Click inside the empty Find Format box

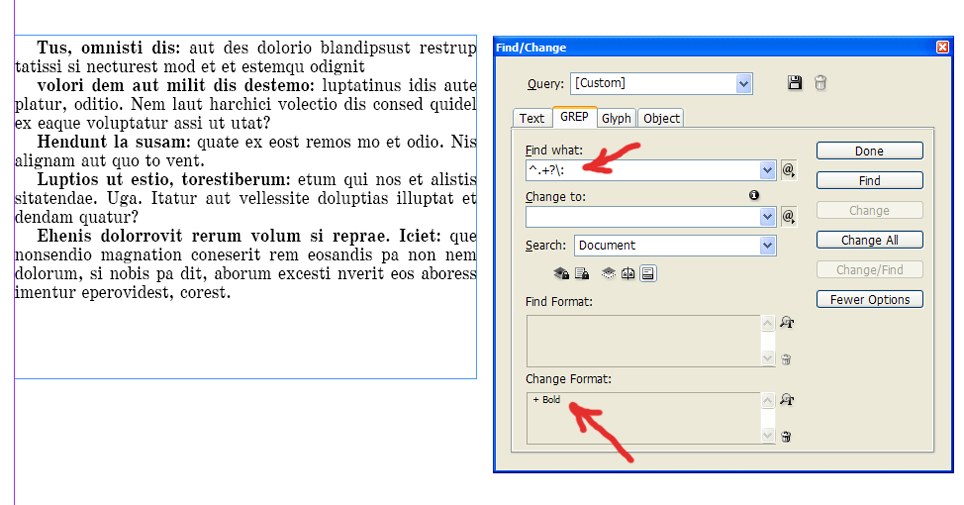pos(644,341)
